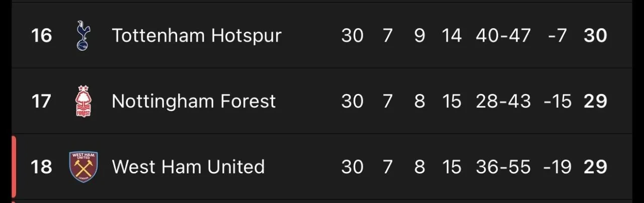Select position number 17 in the table
This screenshot has width=644, height=203.
pyautogui.click(x=41, y=101)
